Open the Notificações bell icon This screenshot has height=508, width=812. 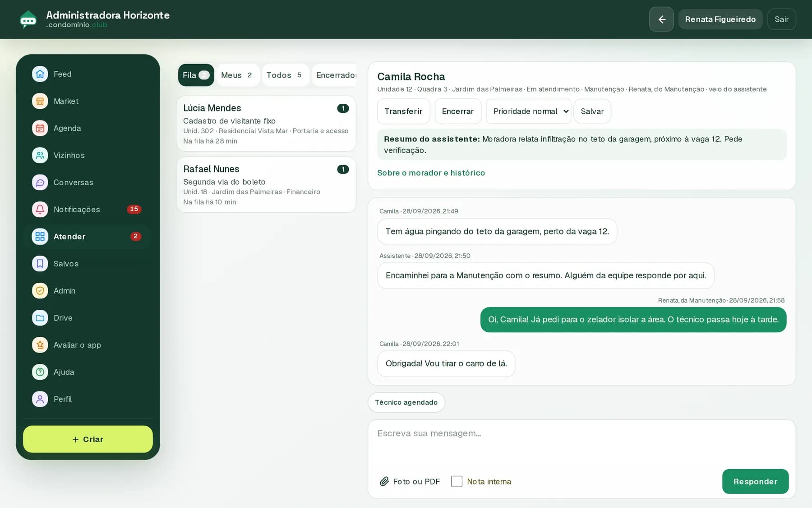click(40, 210)
